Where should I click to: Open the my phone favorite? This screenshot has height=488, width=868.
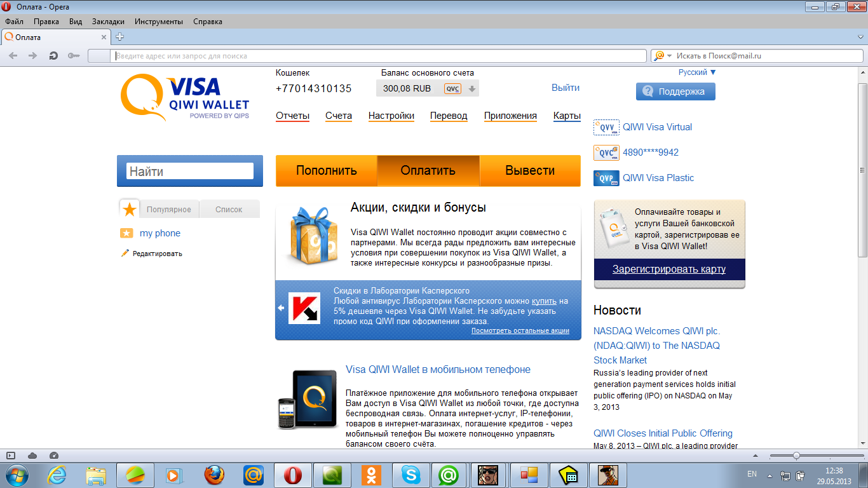pos(160,233)
